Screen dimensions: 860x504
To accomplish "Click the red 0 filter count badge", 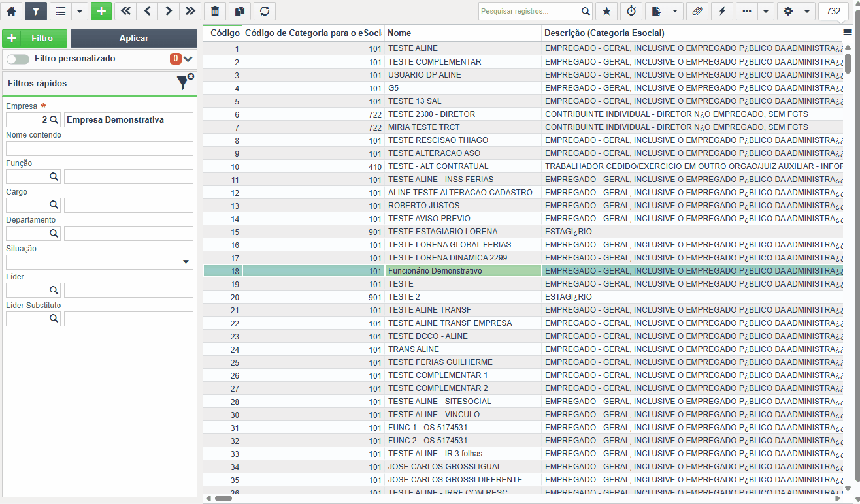I will click(176, 59).
